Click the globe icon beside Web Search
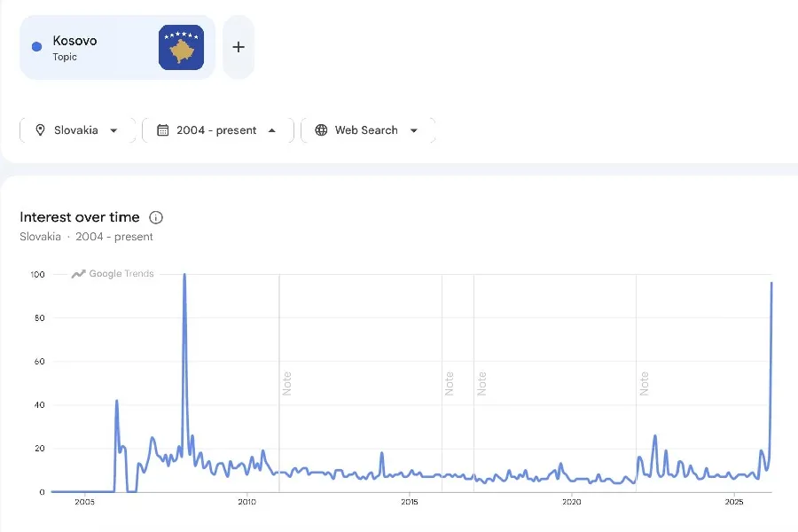Image resolution: width=798 pixels, height=532 pixels. click(321, 130)
